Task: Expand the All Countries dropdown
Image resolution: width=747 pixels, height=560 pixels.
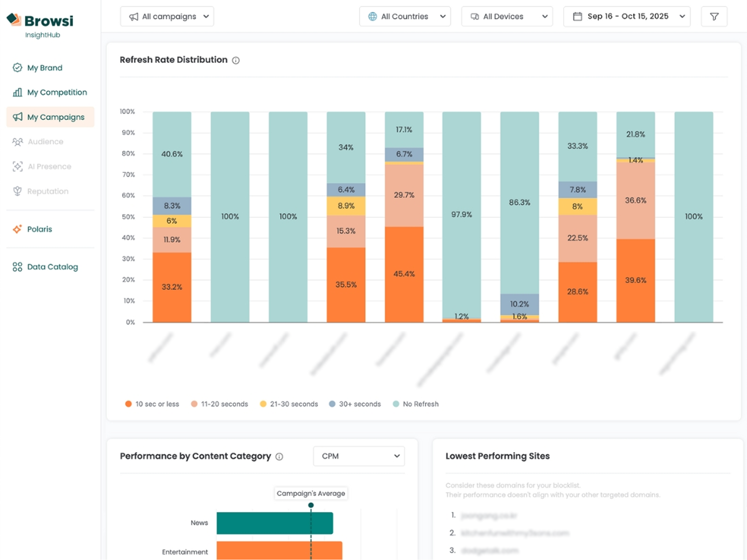Action: 405,17
